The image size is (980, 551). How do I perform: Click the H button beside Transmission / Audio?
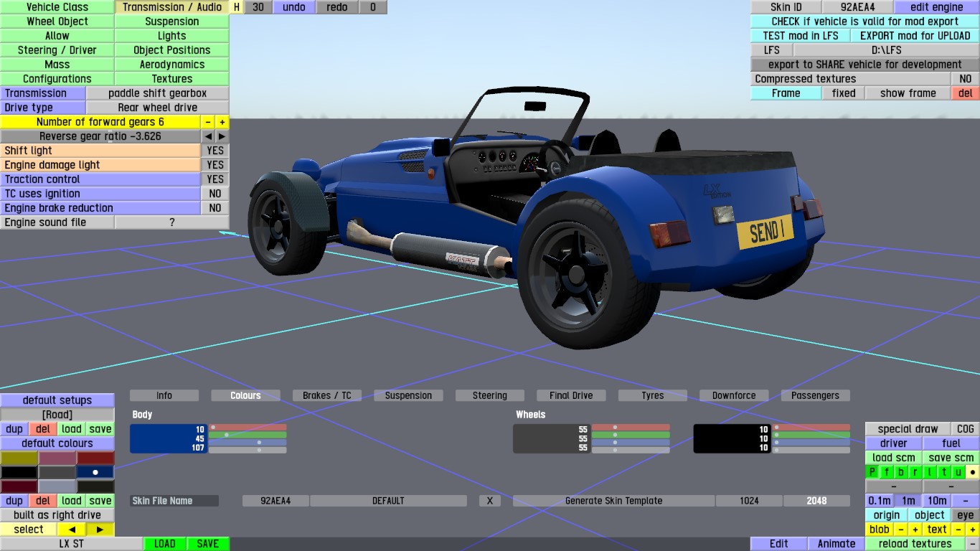click(x=237, y=7)
